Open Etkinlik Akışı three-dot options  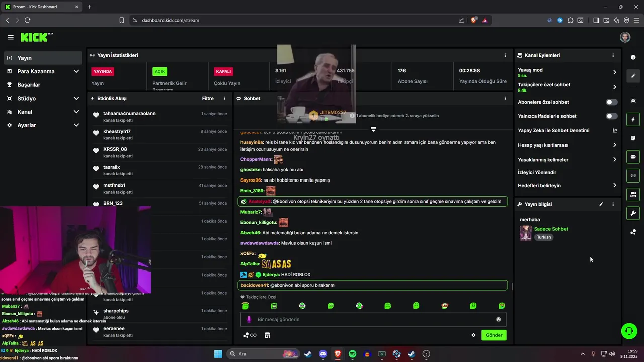(x=224, y=98)
